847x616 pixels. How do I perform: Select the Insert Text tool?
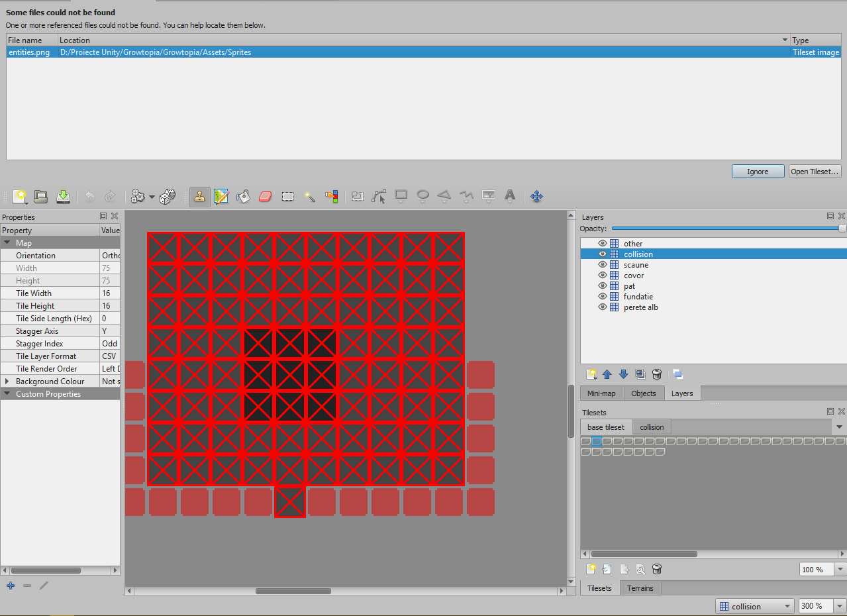point(510,196)
